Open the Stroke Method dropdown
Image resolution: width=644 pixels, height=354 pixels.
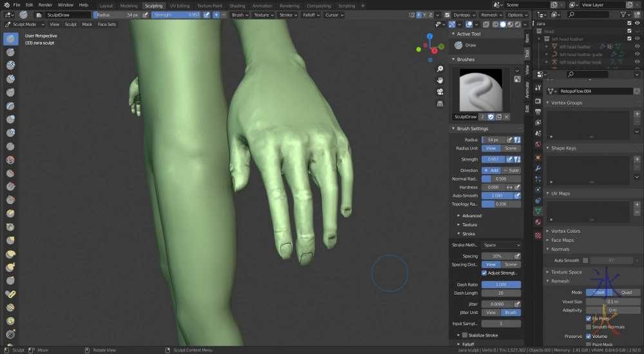(501, 245)
